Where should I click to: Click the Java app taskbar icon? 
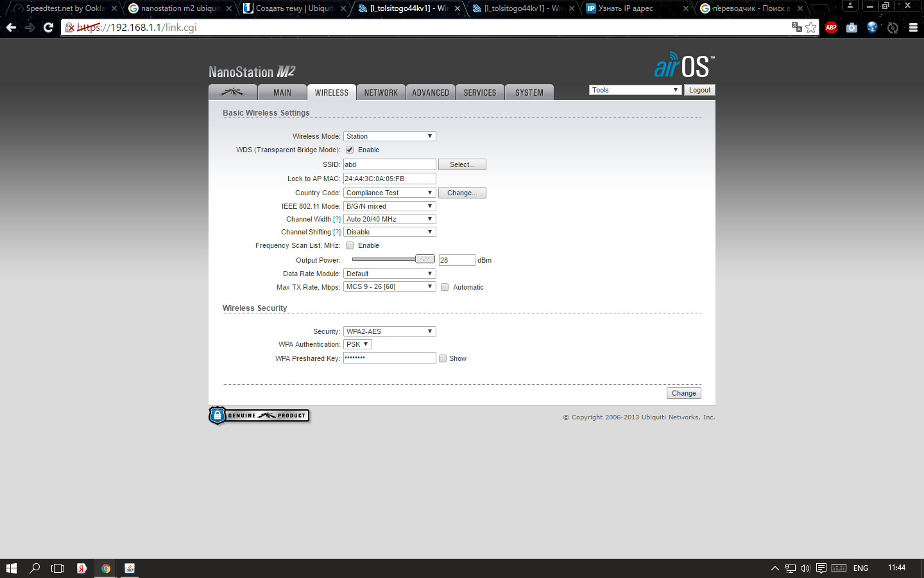pos(130,568)
